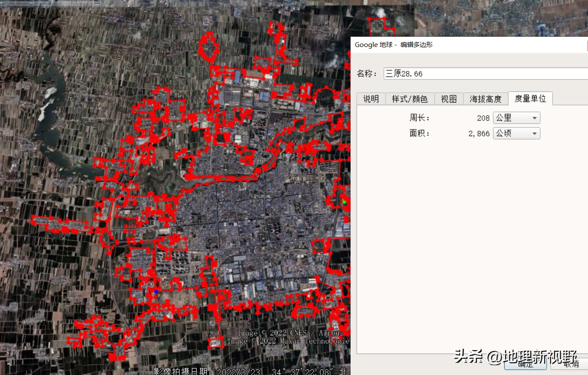Open the 周长 unit dropdown showing 公里
Image resolution: width=588 pixels, height=375 pixels.
tap(516, 117)
